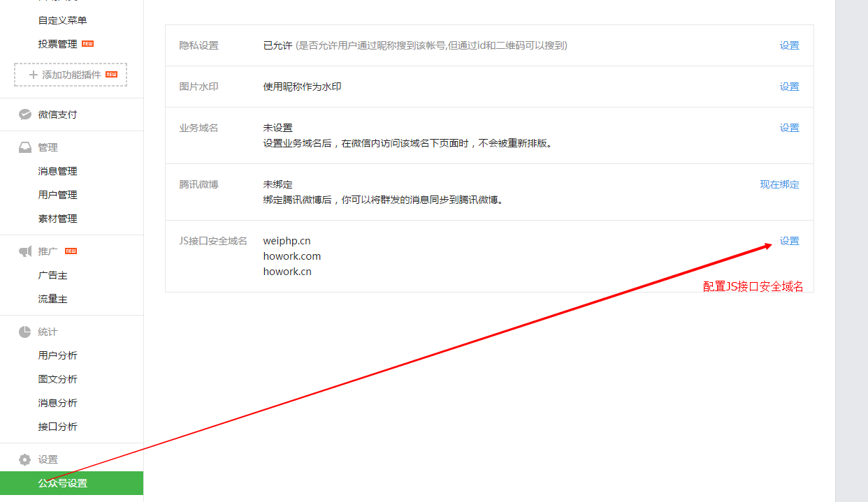Viewport: 868px width, 502px height.
Task: Click the plus icon in 添加功能插件
Action: (34, 75)
